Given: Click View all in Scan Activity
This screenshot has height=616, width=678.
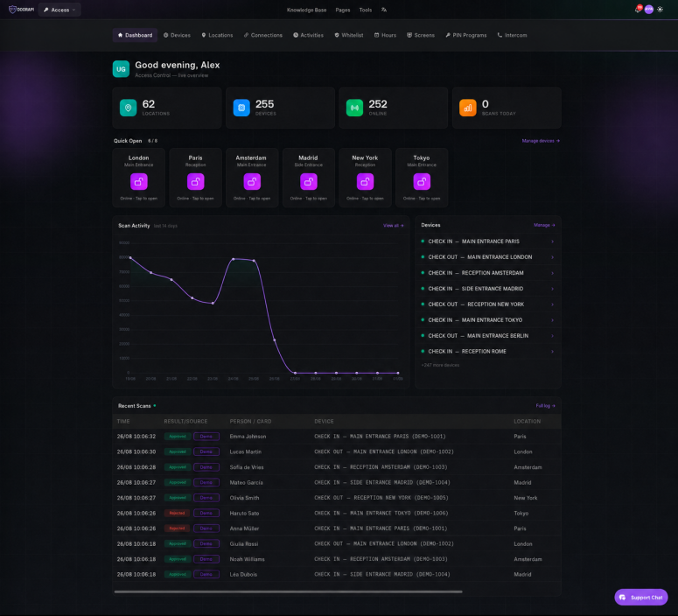Looking at the screenshot, I should pyautogui.click(x=393, y=226).
